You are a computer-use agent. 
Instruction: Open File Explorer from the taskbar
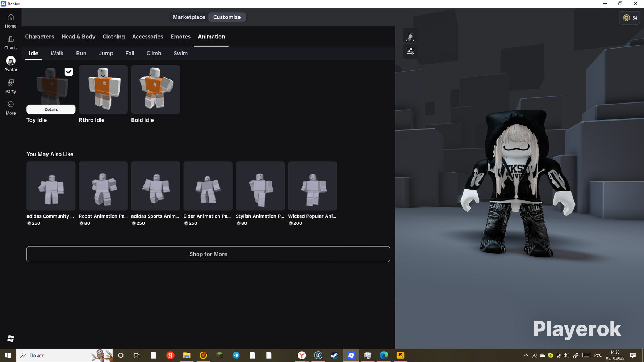click(x=187, y=355)
